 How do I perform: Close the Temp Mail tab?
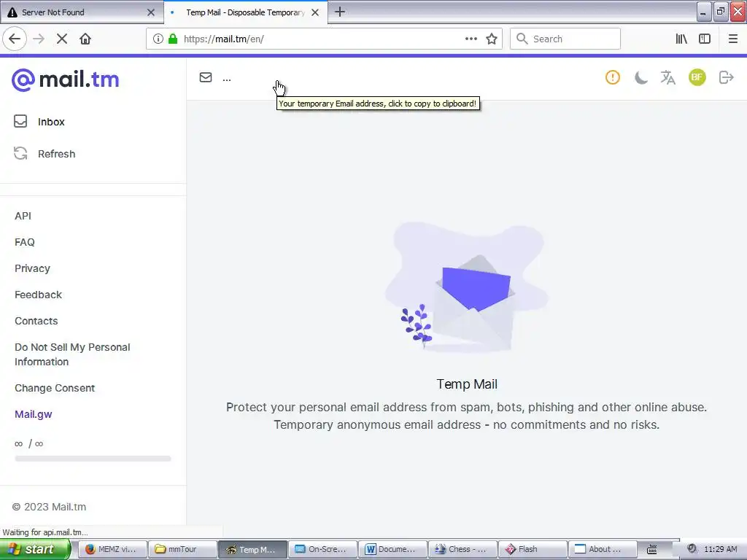pos(315,12)
